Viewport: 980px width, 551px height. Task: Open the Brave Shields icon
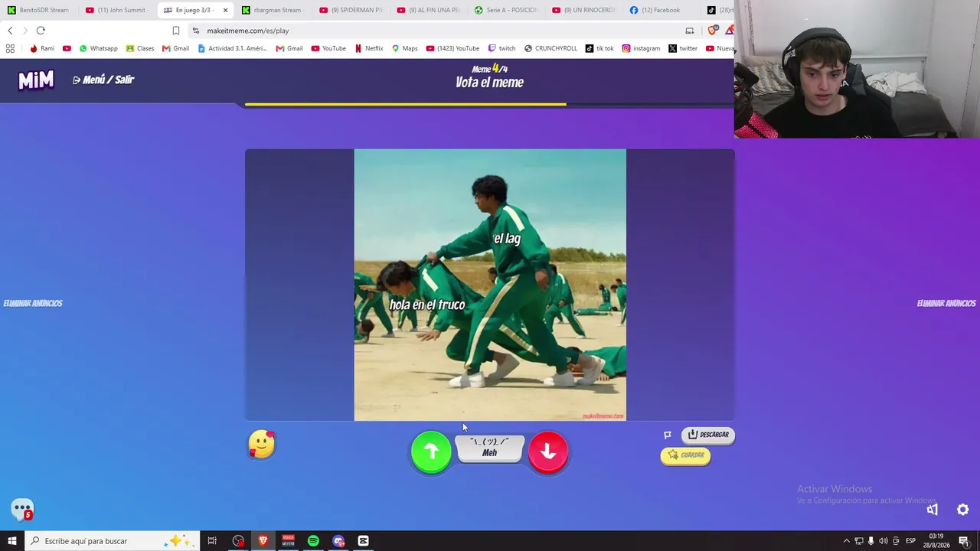[x=712, y=31]
